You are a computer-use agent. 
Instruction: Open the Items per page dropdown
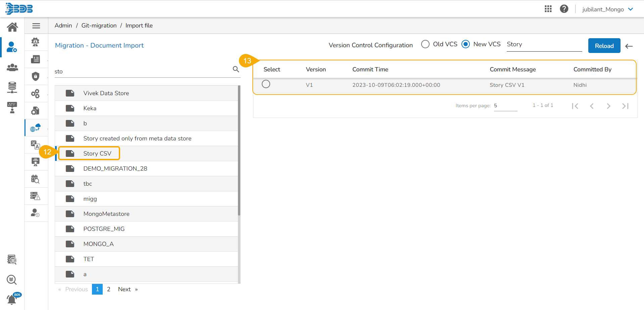[x=505, y=106]
